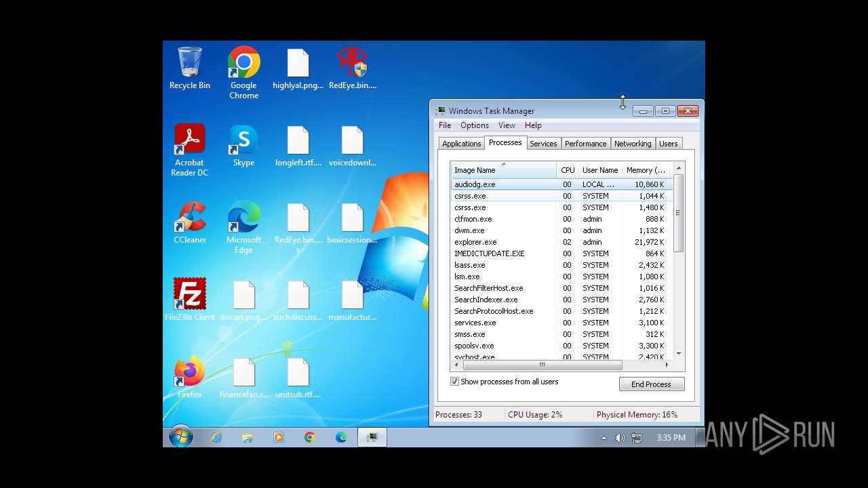Select the lsass.exe process row

(561, 265)
